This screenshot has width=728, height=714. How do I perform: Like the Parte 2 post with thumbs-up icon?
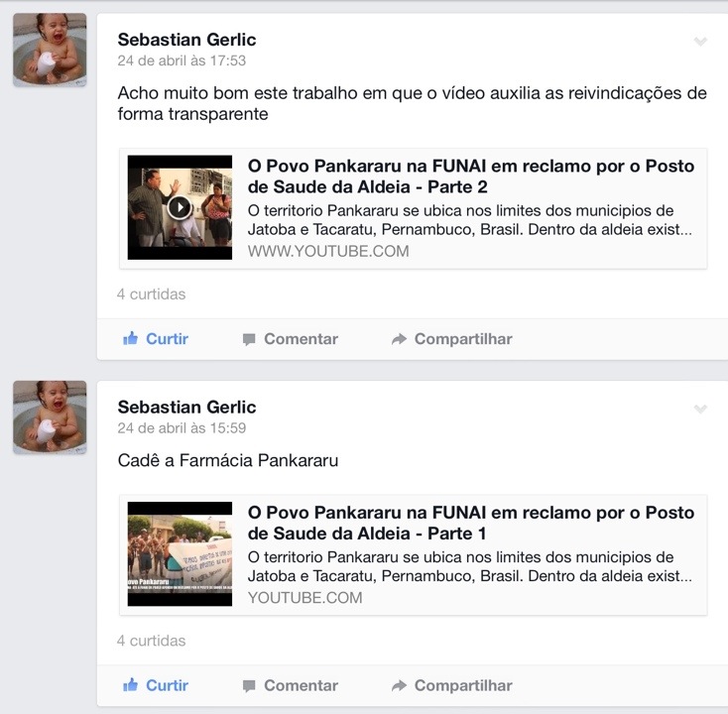click(x=131, y=338)
